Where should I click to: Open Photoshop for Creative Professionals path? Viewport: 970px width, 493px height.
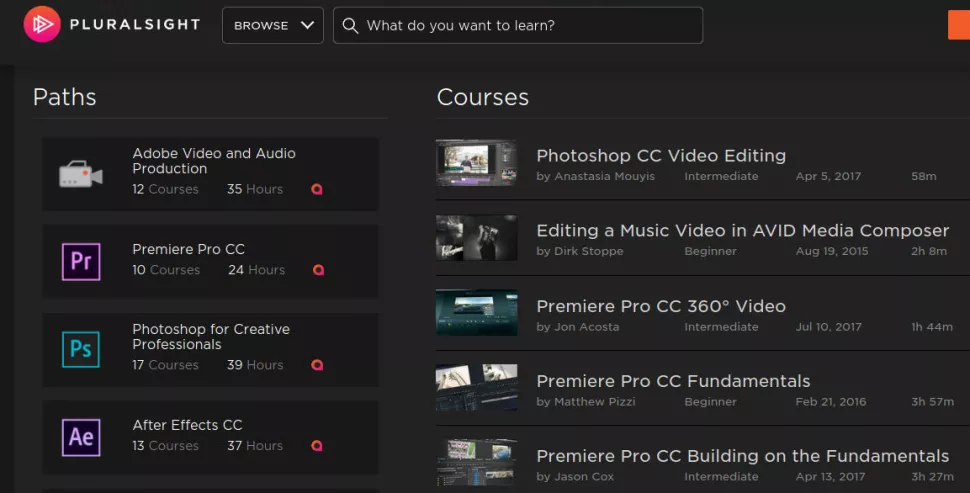(211, 337)
